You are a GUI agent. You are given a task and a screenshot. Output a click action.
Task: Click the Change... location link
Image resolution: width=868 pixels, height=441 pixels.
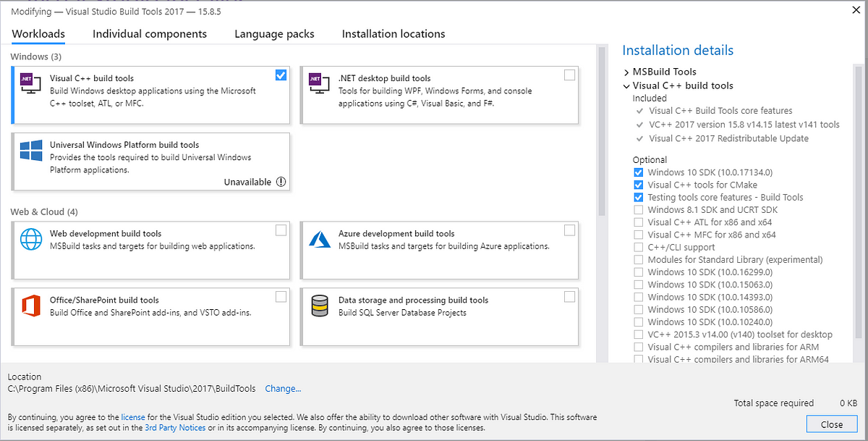pos(283,389)
